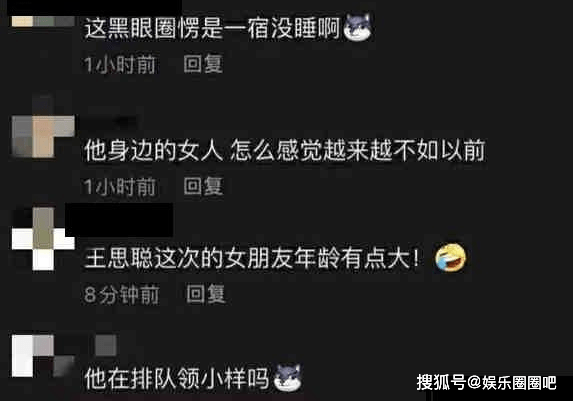Reply to the 这黑眼圈愣是一宿没睡啊 comment
Screen dimensions: 573x401
pyautogui.click(x=203, y=64)
